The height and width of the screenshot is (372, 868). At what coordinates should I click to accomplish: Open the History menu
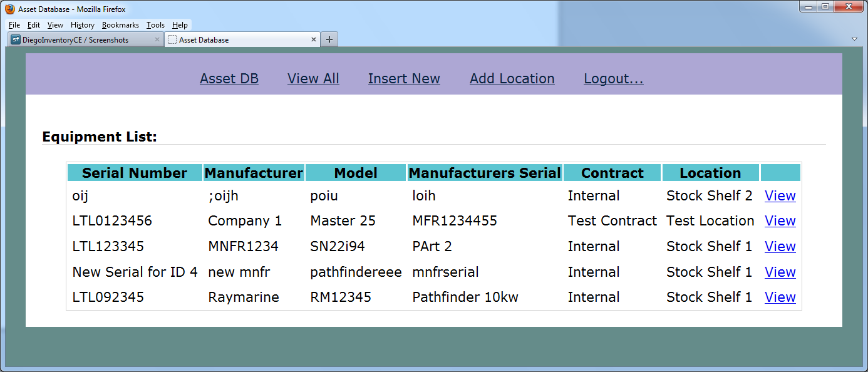click(x=82, y=24)
